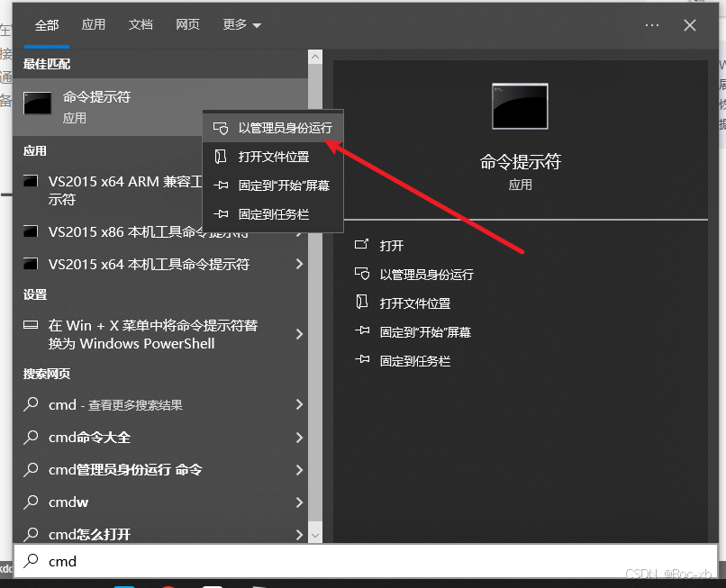
Task: Click 固定到"开始"屏幕 in the right panel
Action: (425, 332)
